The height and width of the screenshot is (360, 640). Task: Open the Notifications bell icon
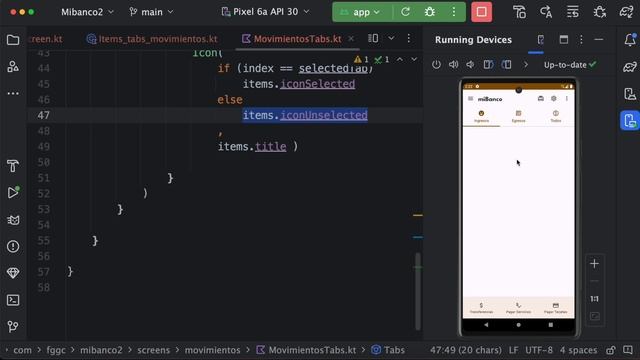(x=630, y=40)
